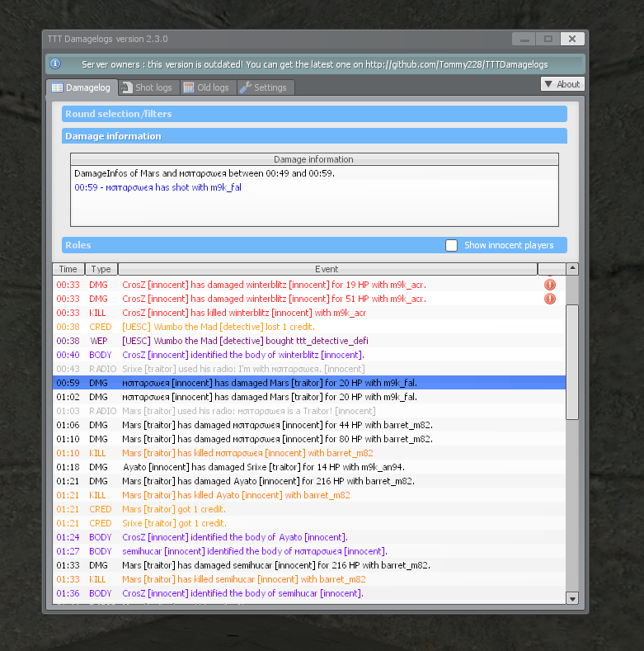Select row Mars got 1 credit
The height and width of the screenshot is (651, 644).
[x=309, y=509]
